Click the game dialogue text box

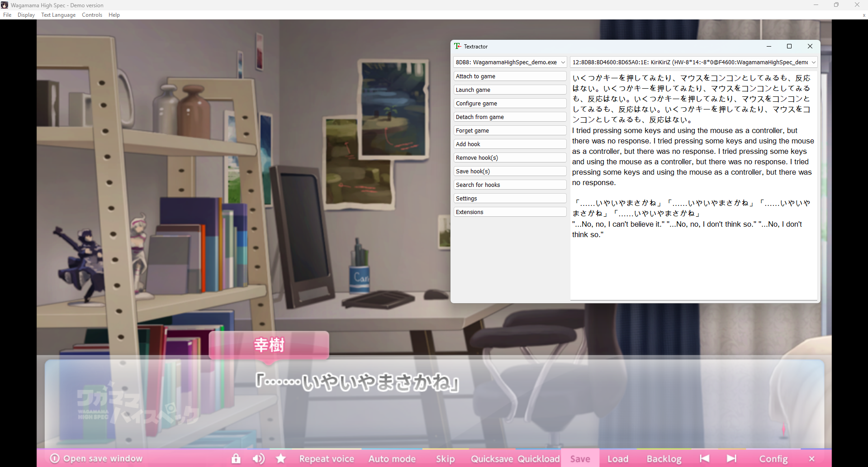click(434, 404)
